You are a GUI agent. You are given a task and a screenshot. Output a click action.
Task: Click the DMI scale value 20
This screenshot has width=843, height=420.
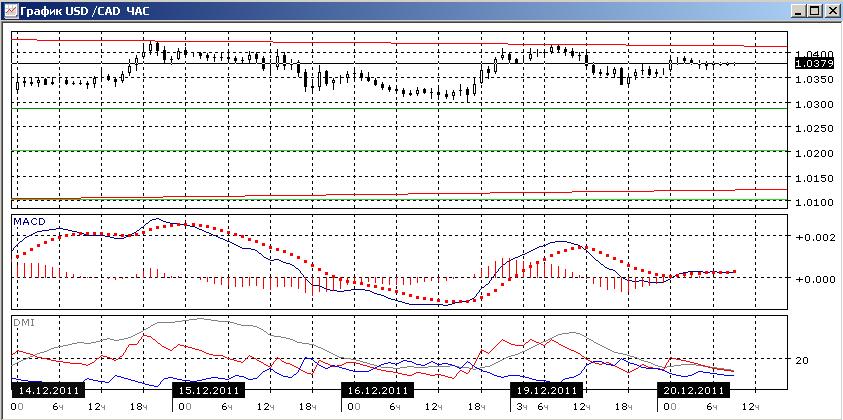[x=802, y=360]
